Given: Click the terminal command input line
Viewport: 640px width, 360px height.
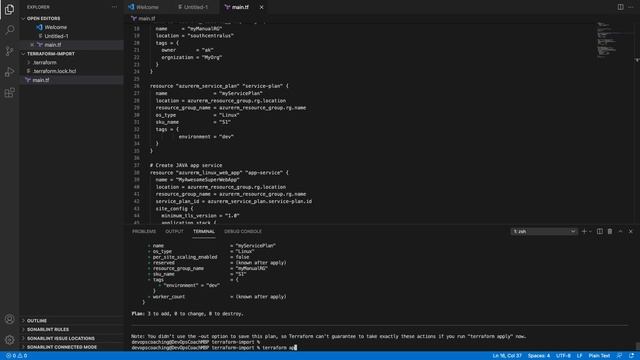Looking at the screenshot, I should click(214, 348).
